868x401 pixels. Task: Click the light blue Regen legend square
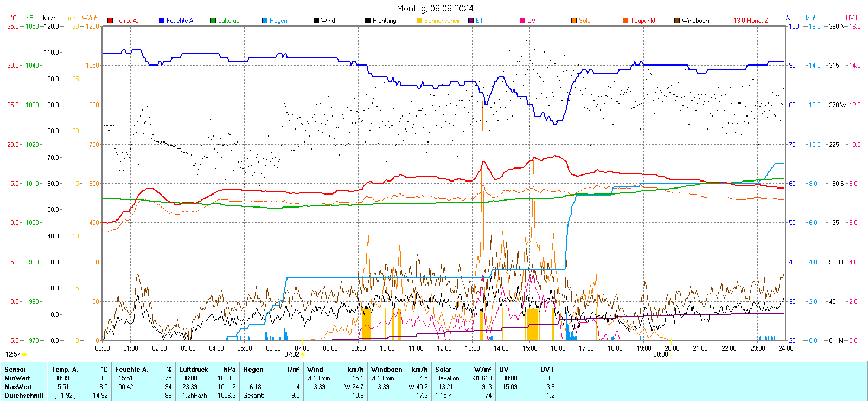coord(265,21)
